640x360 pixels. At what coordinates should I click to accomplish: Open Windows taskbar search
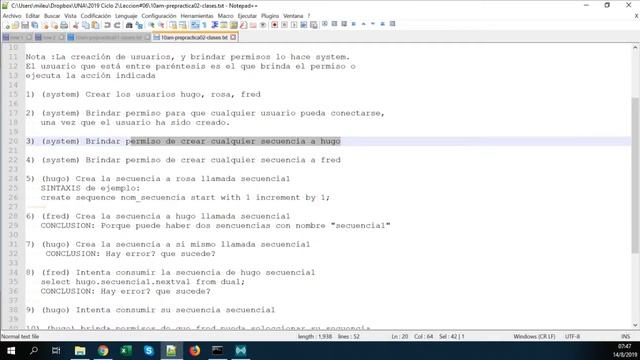click(34, 351)
